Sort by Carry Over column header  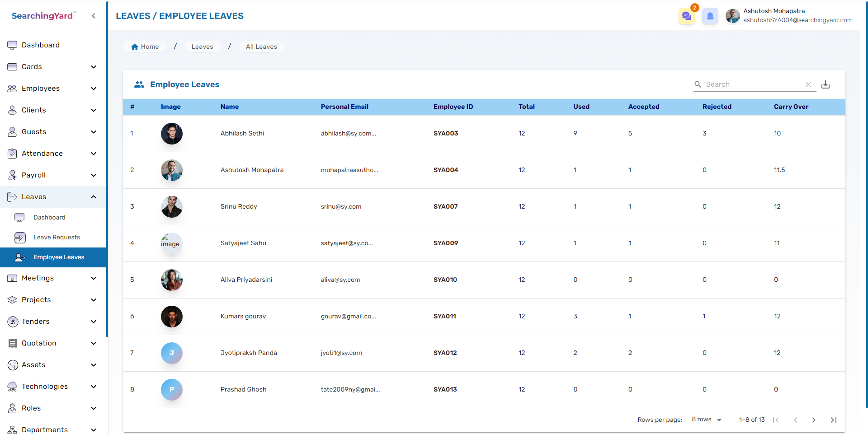[791, 107]
